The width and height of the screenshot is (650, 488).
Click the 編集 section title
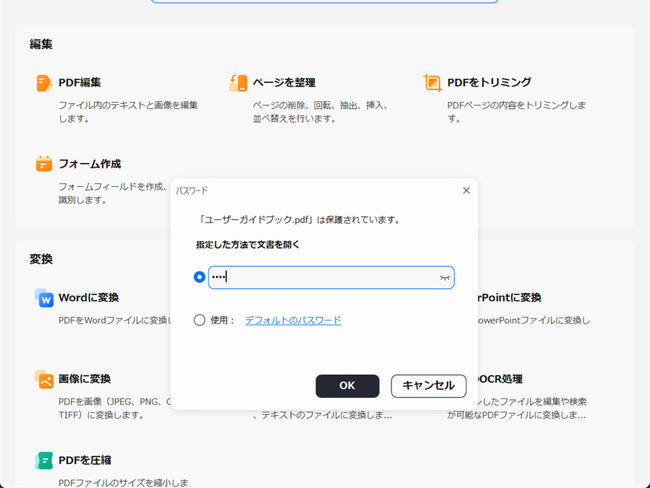point(41,44)
